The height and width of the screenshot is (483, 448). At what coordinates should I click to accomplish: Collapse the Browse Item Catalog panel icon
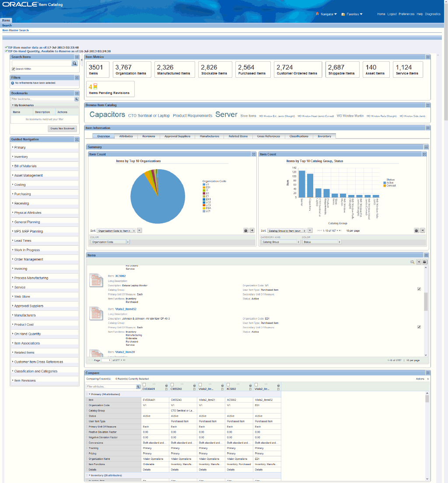(427, 105)
